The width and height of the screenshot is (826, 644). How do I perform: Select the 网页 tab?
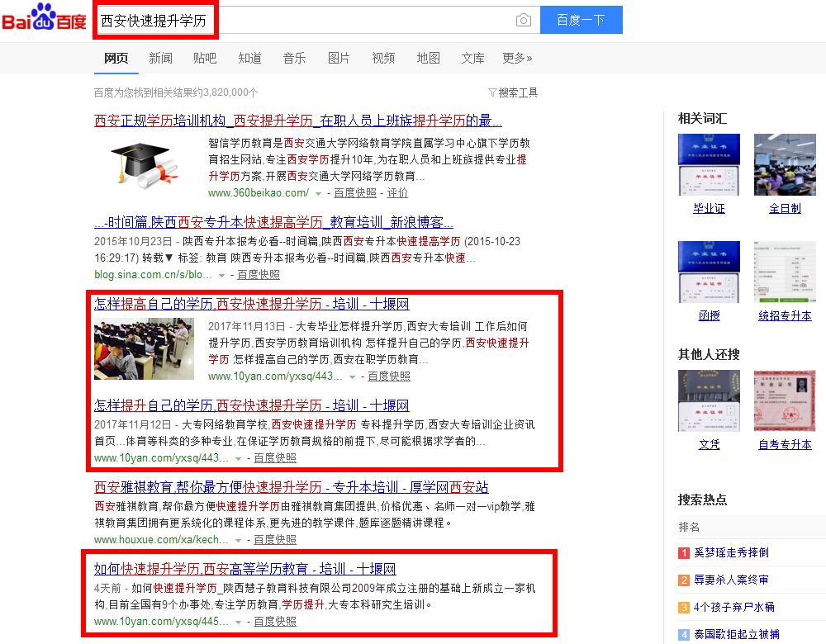point(116,58)
